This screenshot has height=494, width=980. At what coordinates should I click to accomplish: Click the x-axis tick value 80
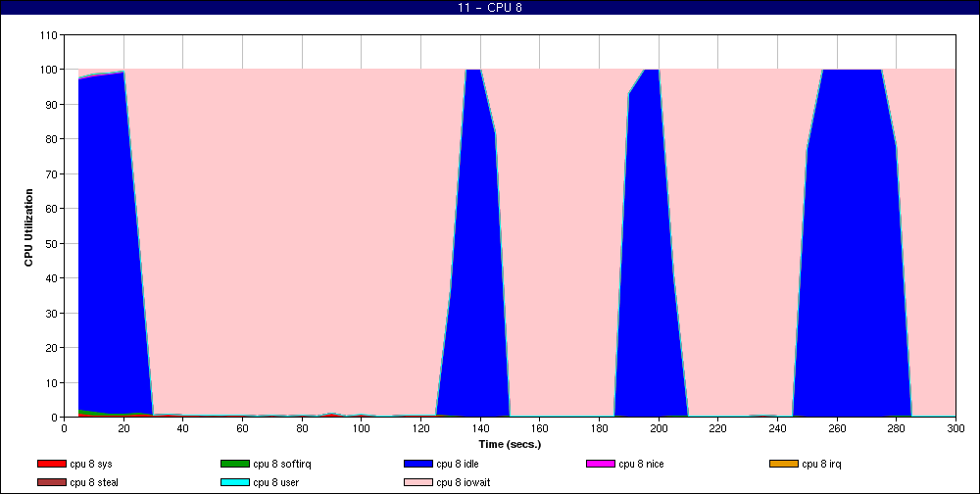[302, 428]
